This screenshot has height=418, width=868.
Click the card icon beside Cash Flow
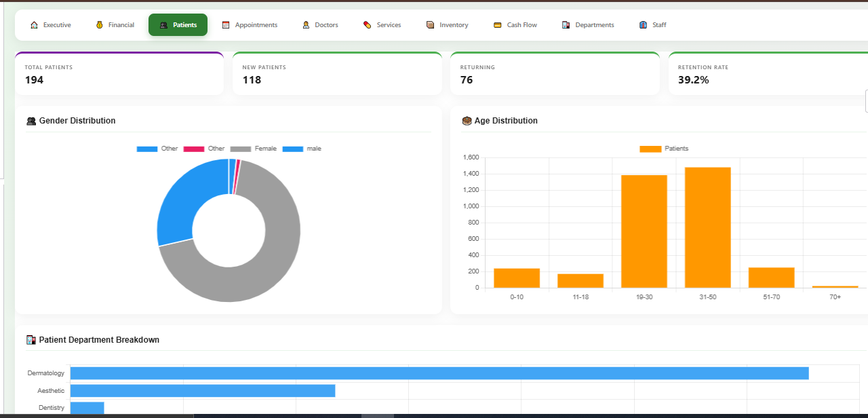click(498, 25)
